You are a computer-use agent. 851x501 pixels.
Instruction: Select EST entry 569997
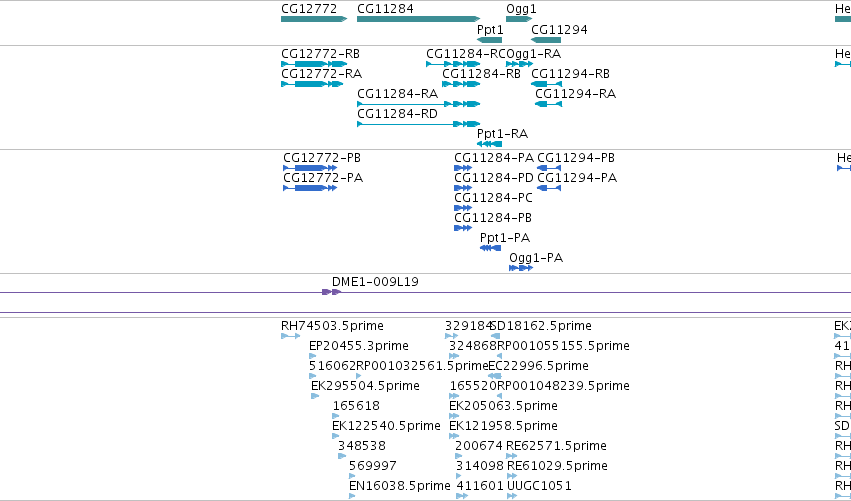pos(372,466)
